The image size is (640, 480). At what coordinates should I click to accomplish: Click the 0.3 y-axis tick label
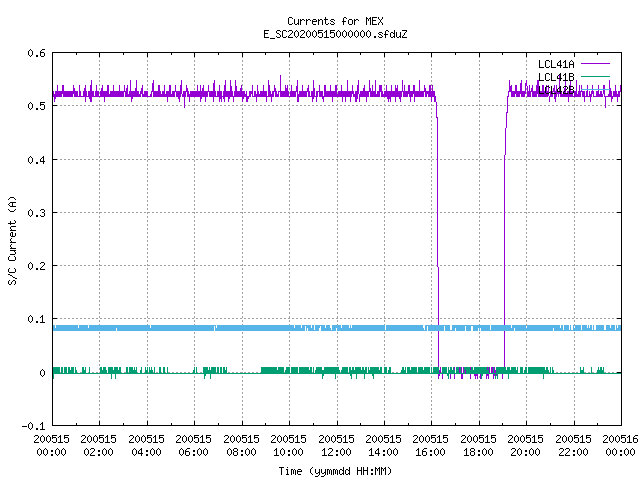pos(36,213)
